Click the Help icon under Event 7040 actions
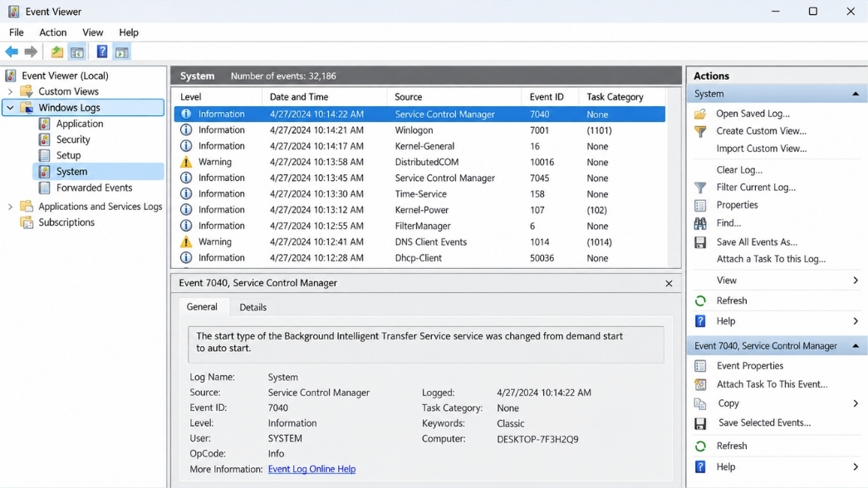The width and height of the screenshot is (868, 488). [700, 467]
